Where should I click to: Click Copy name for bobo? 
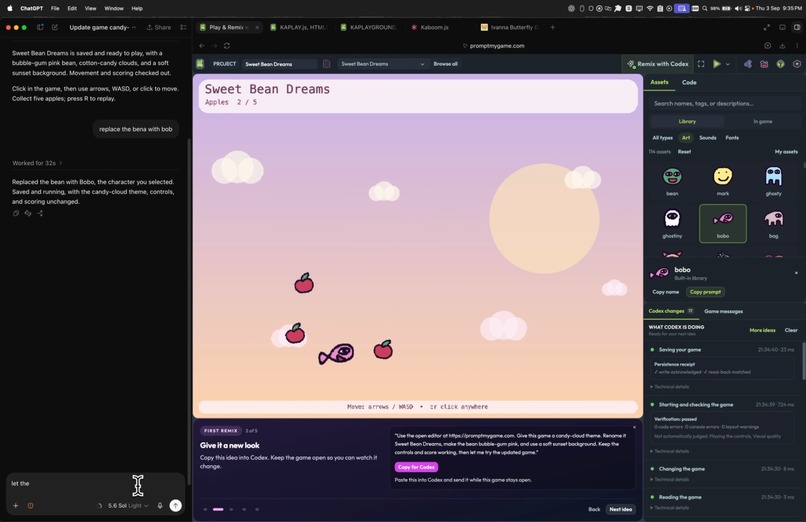[666, 292]
